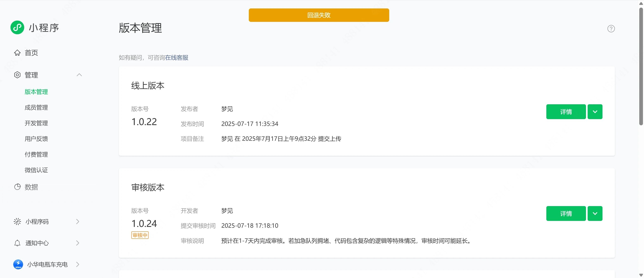The width and height of the screenshot is (644, 278).
Task: Click the vertical page scrollbar
Action: coord(641,66)
